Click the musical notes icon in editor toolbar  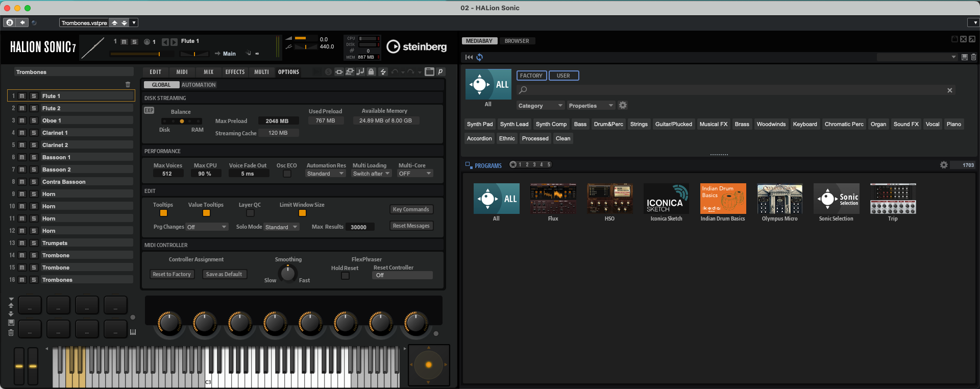360,72
